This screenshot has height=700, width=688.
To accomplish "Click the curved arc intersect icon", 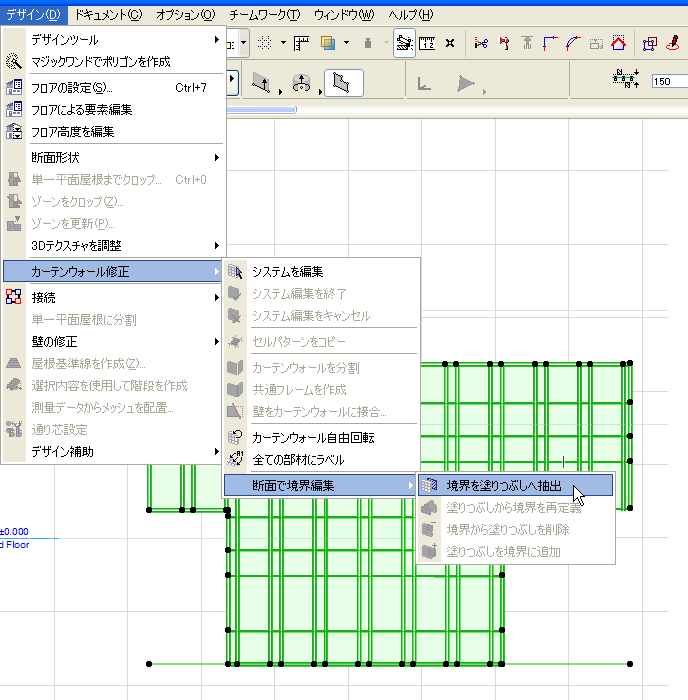I will [573, 43].
